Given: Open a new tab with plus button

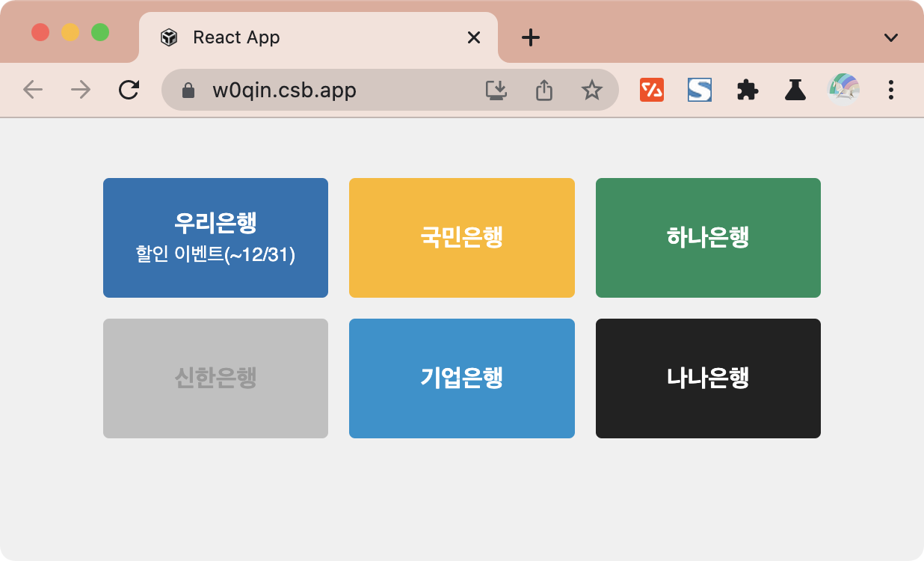Looking at the screenshot, I should tap(531, 37).
